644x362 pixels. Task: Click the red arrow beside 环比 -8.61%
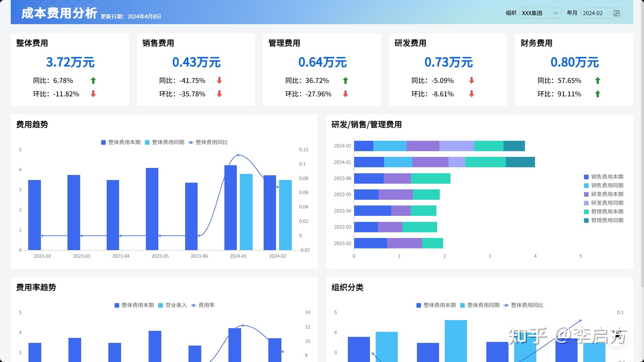point(472,94)
